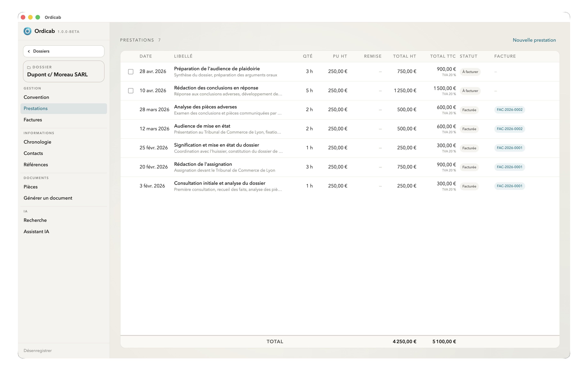This screenshot has height=382, width=588.
Task: Click the QTÉ column header
Action: [308, 56]
